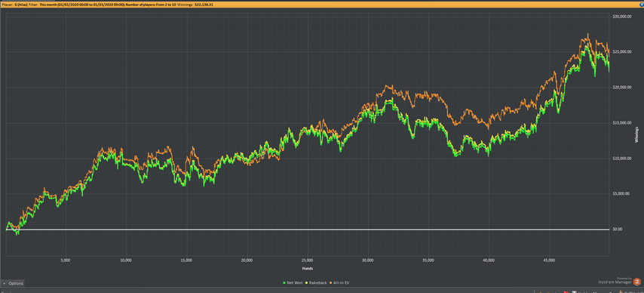Toggle the Rakeback legend entry
Image resolution: width=644 pixels, height=293 pixels.
pyautogui.click(x=316, y=282)
